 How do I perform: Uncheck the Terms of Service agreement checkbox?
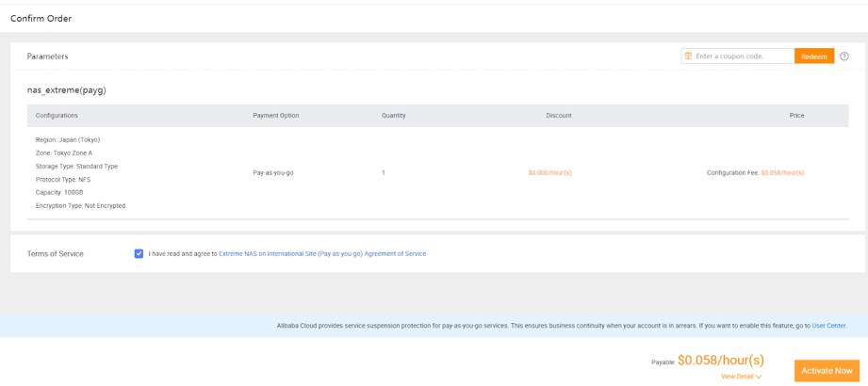139,254
